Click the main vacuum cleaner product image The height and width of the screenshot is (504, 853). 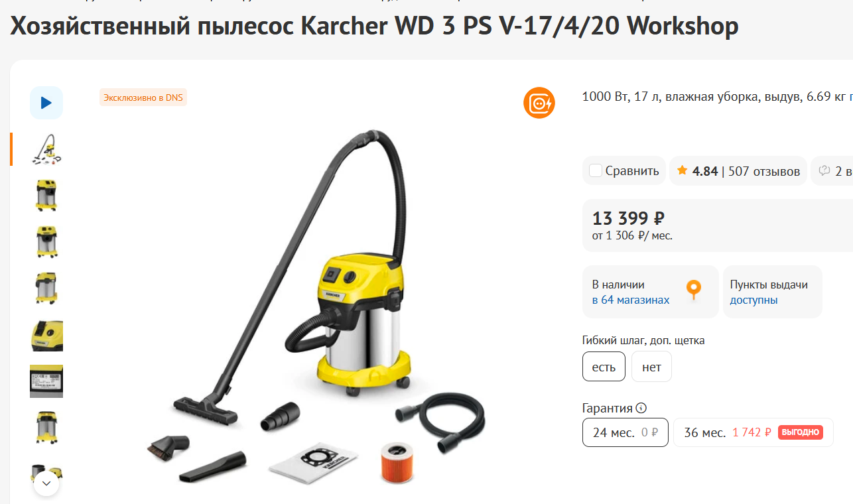(315, 305)
